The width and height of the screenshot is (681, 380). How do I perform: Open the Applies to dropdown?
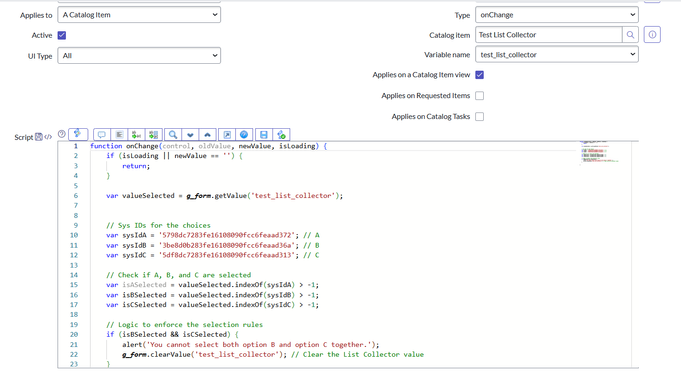coord(139,15)
